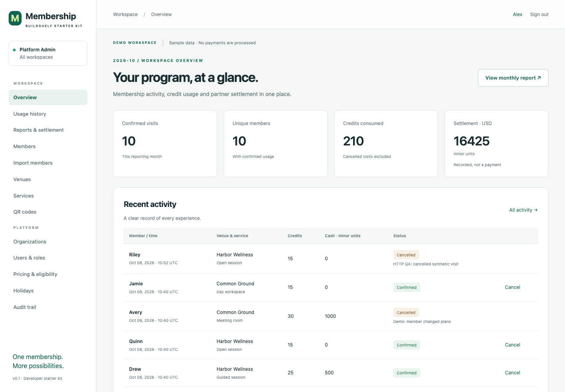Open the Services section
This screenshot has width=565, height=392.
click(48, 196)
